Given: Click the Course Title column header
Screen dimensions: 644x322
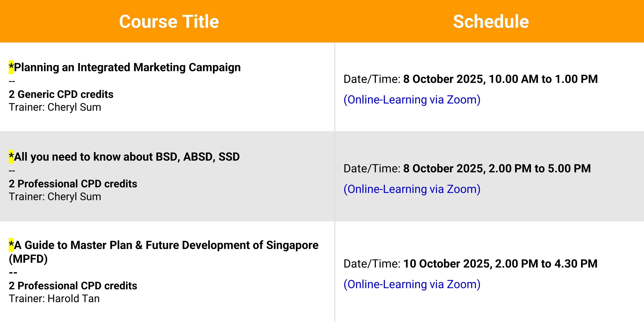Looking at the screenshot, I should coord(169,21).
